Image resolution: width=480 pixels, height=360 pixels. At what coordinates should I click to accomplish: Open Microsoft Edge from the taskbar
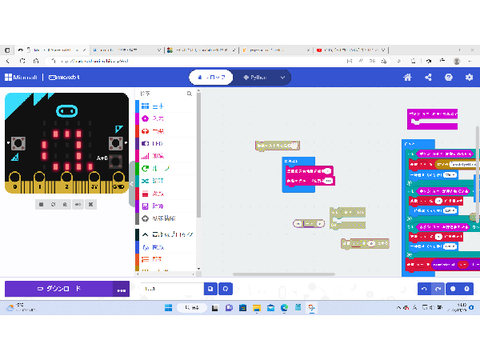(284, 308)
